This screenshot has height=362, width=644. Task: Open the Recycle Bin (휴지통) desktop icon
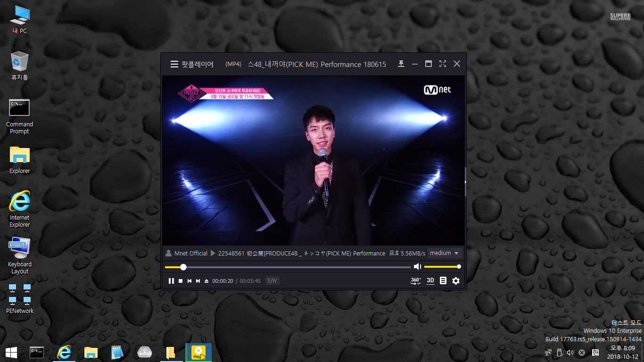[20, 66]
